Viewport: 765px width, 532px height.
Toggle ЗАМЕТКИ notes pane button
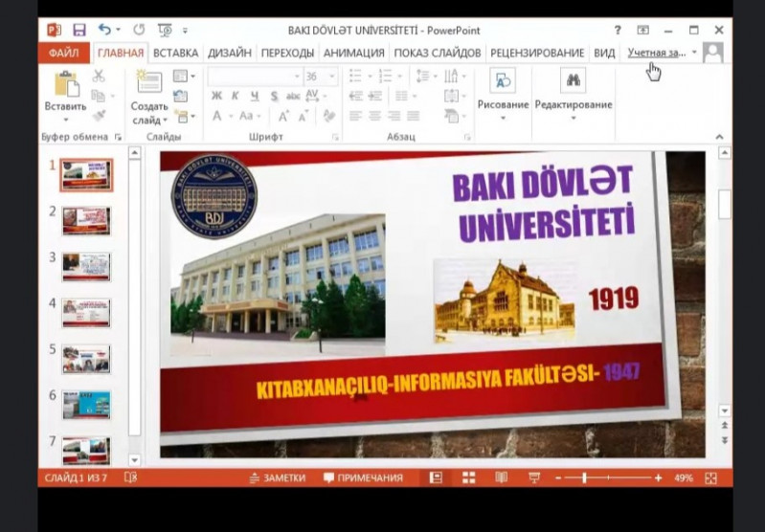coord(278,477)
